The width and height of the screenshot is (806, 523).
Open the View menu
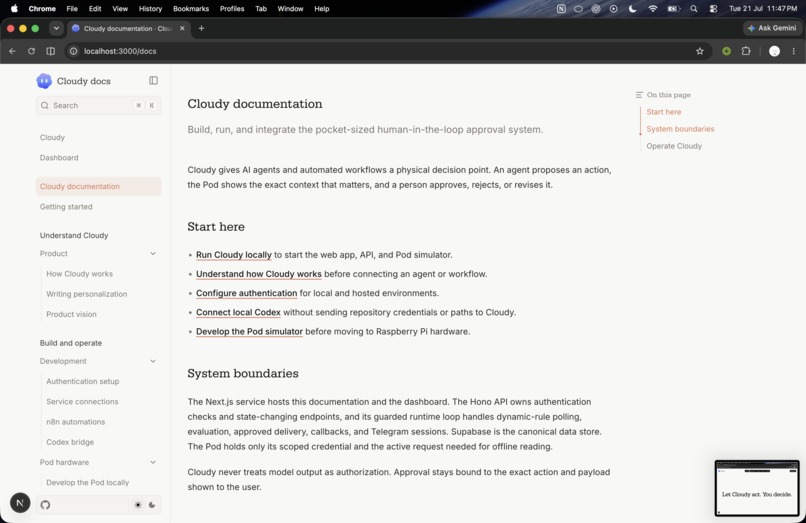(x=120, y=8)
